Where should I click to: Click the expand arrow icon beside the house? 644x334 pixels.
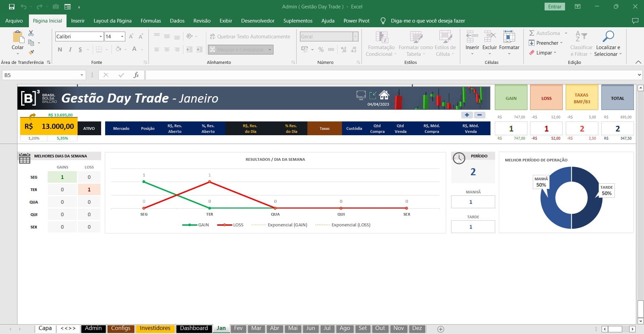(373, 95)
